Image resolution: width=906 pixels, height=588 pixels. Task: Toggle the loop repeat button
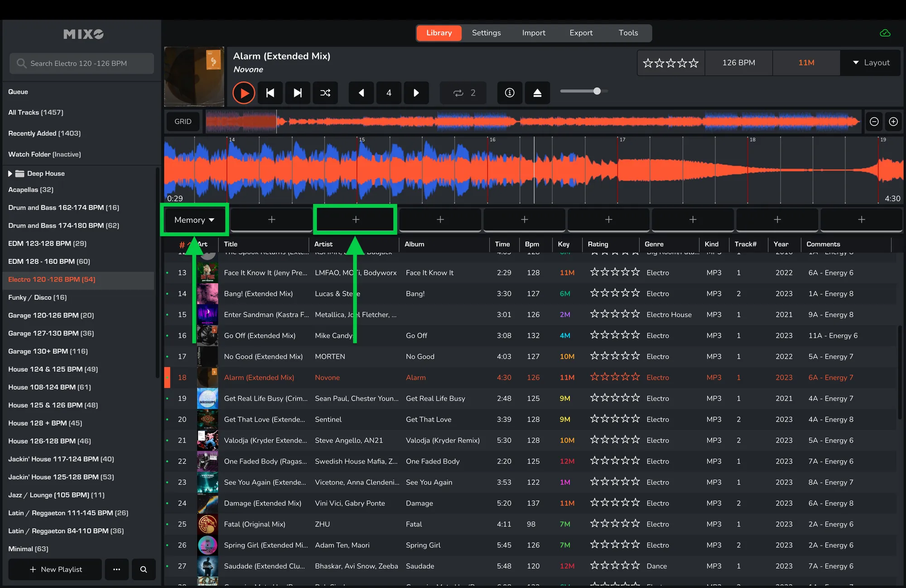[458, 93]
